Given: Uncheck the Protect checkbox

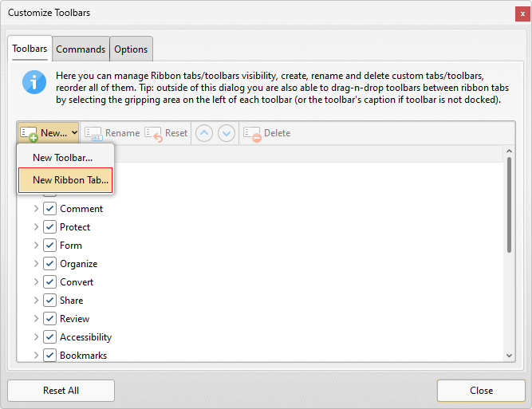Looking at the screenshot, I should (50, 227).
